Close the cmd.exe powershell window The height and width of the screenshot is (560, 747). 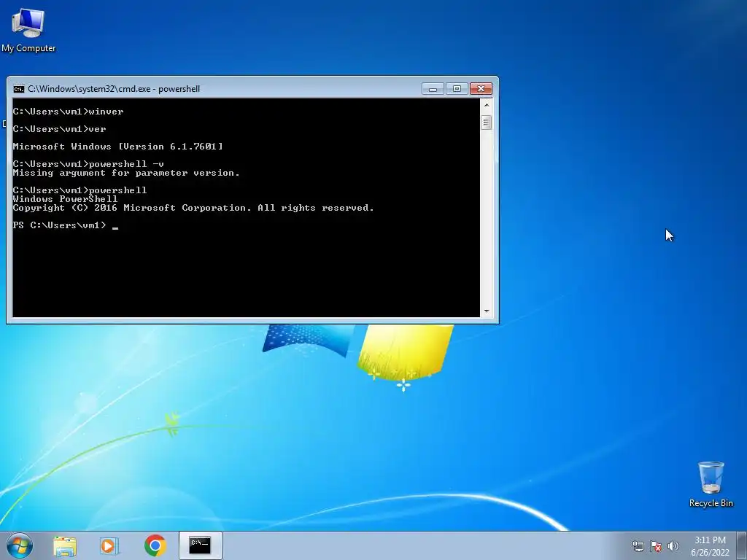481,89
